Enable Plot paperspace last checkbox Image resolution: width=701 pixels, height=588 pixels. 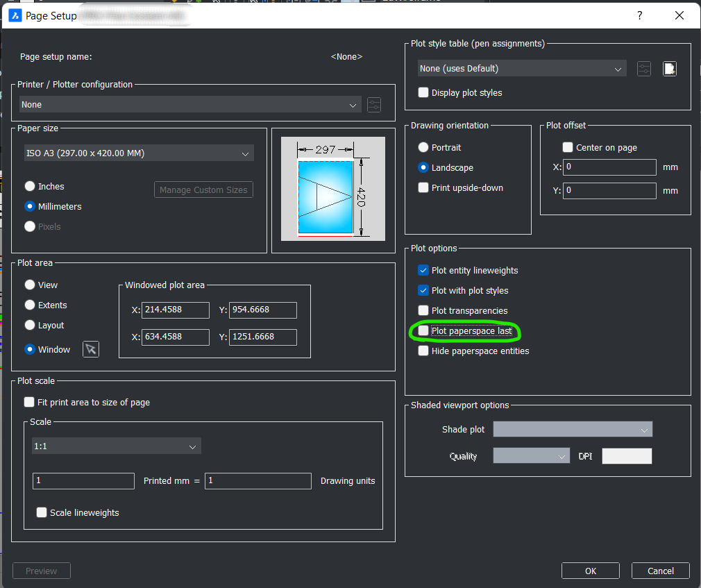[x=423, y=331]
